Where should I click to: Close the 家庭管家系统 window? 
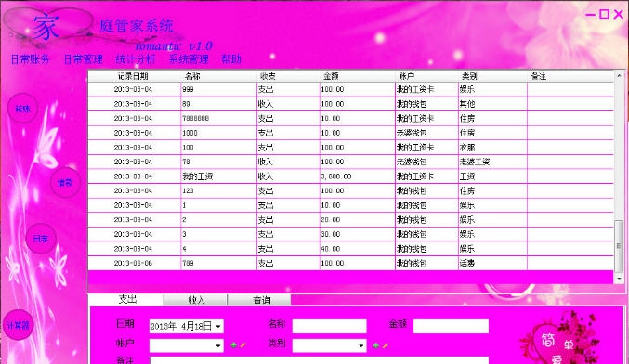click(619, 14)
